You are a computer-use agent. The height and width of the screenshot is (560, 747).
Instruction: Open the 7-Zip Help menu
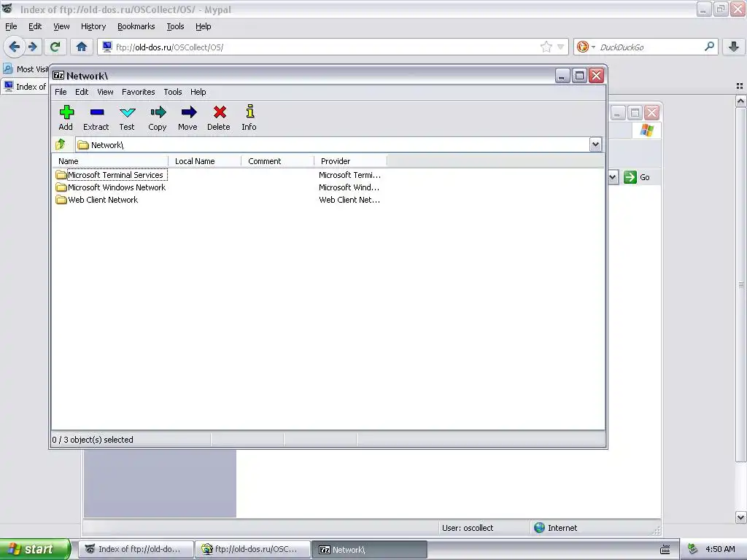pos(198,92)
